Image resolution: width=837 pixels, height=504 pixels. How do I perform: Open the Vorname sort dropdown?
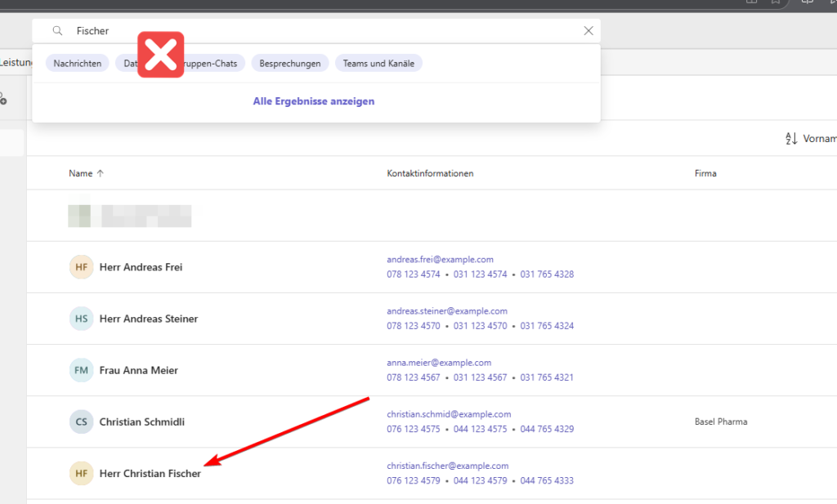(819, 139)
